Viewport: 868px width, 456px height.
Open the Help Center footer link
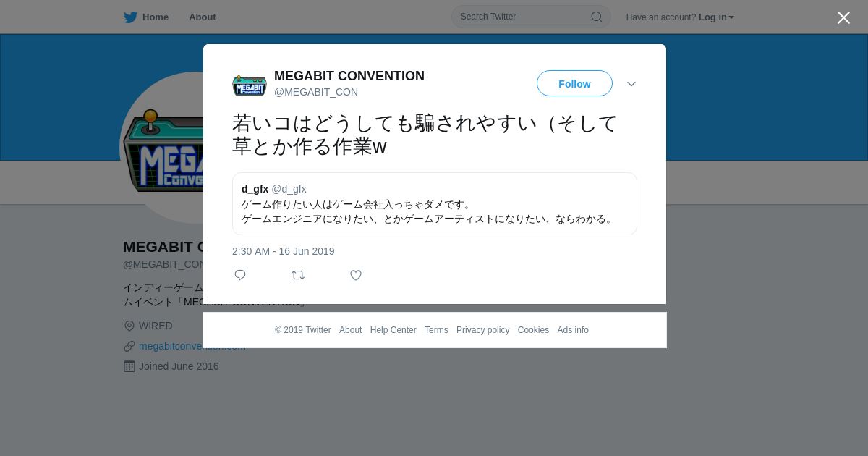(x=393, y=330)
